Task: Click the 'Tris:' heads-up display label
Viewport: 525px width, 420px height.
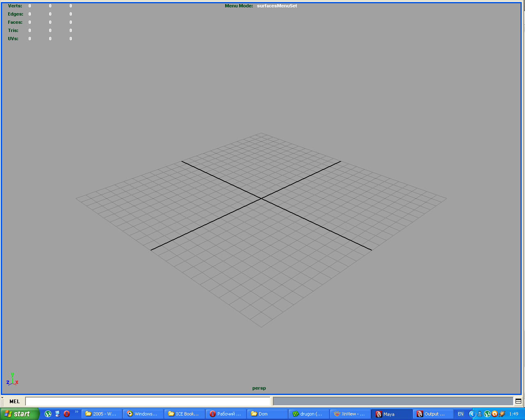Action: [x=13, y=30]
